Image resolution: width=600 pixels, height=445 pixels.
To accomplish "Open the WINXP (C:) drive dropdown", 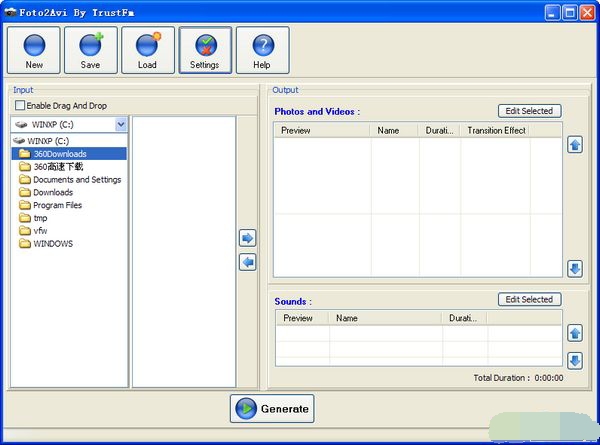I will [121, 125].
